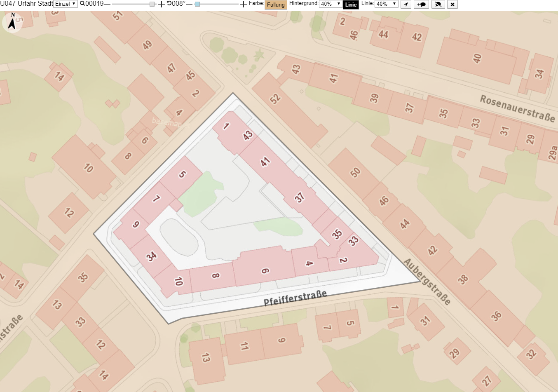The image size is (558, 392).
Task: Click the rotation arrow icon
Action: click(x=169, y=4)
